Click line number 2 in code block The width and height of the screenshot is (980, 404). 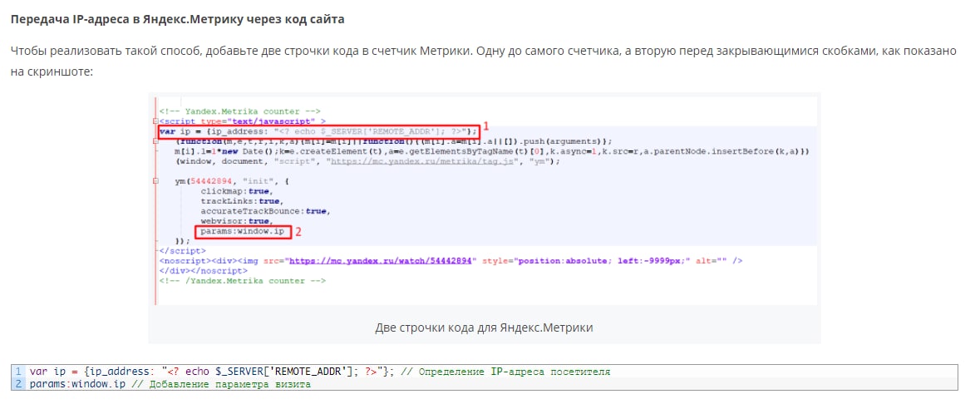coord(18,384)
